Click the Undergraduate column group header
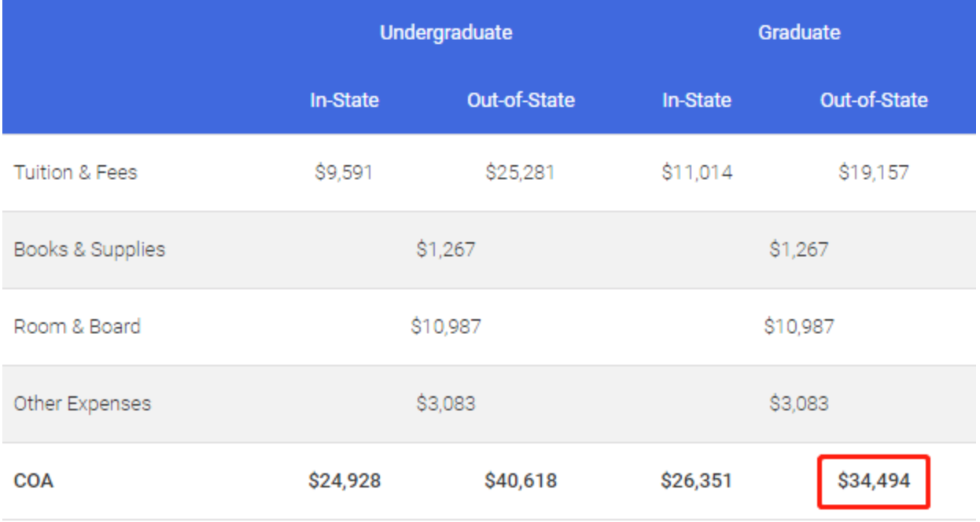This screenshot has height=522, width=980. point(446,33)
